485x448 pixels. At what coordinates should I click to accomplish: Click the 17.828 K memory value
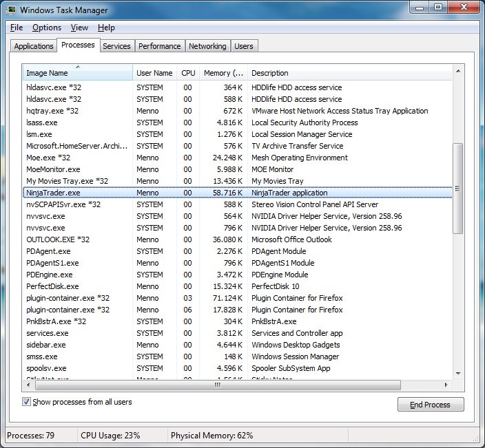pyautogui.click(x=227, y=310)
